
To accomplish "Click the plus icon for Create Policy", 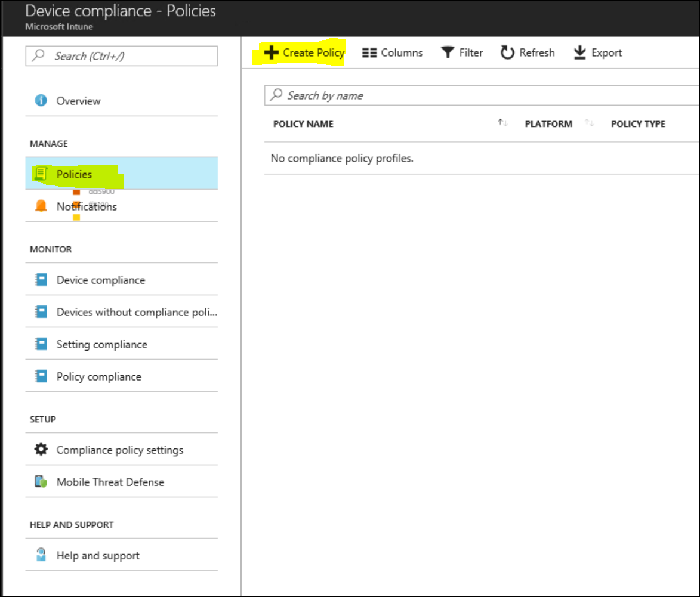I will coord(271,52).
